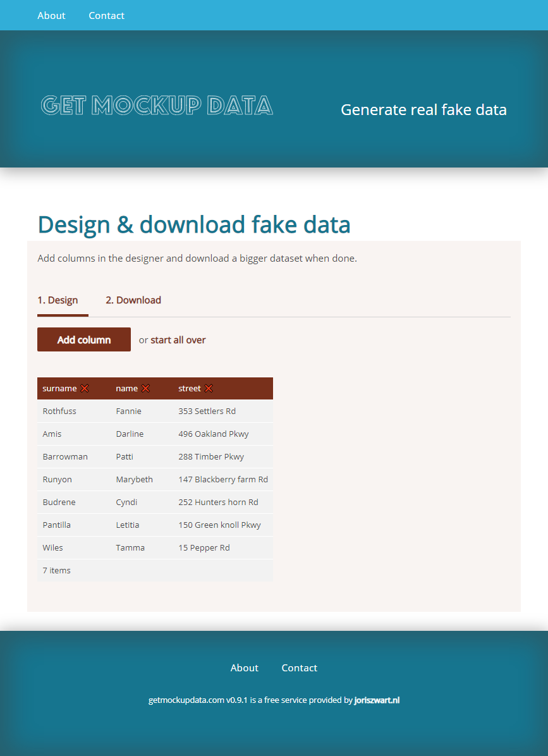The image size is (548, 756).
Task: Click the Get Mockup Data logo
Action: coord(157,105)
